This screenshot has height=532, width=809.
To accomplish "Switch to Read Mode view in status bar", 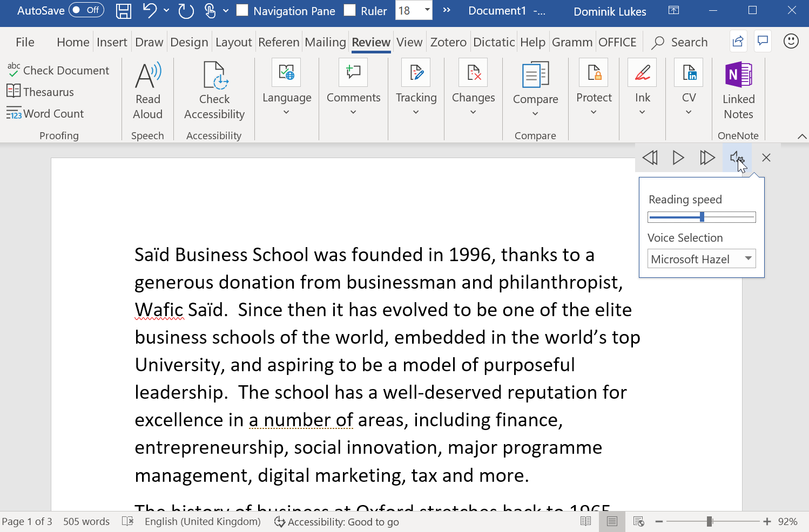I will (585, 521).
